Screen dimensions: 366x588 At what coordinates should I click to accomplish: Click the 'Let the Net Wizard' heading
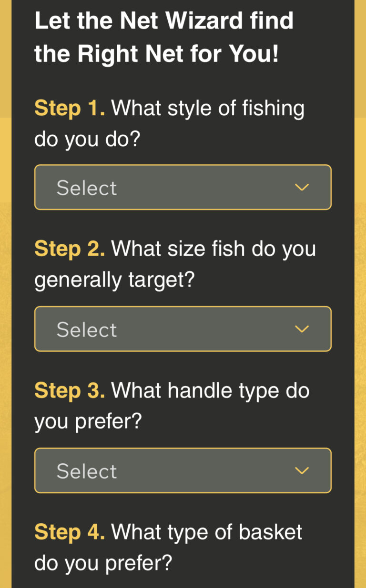164,21
